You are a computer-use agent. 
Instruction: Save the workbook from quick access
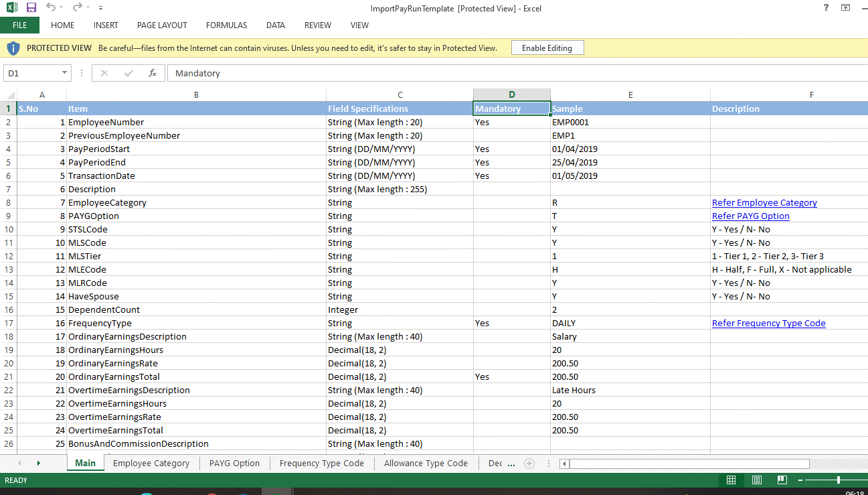31,8
